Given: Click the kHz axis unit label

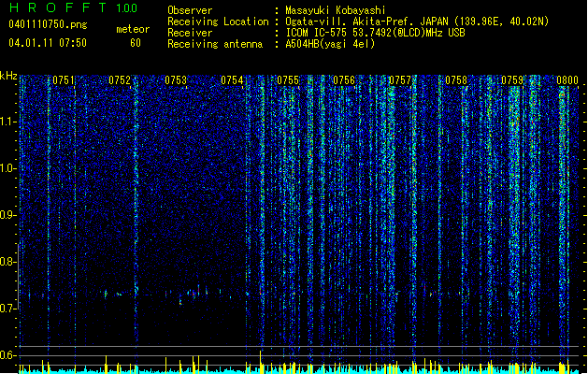Looking at the screenshot, I should click(x=8, y=76).
